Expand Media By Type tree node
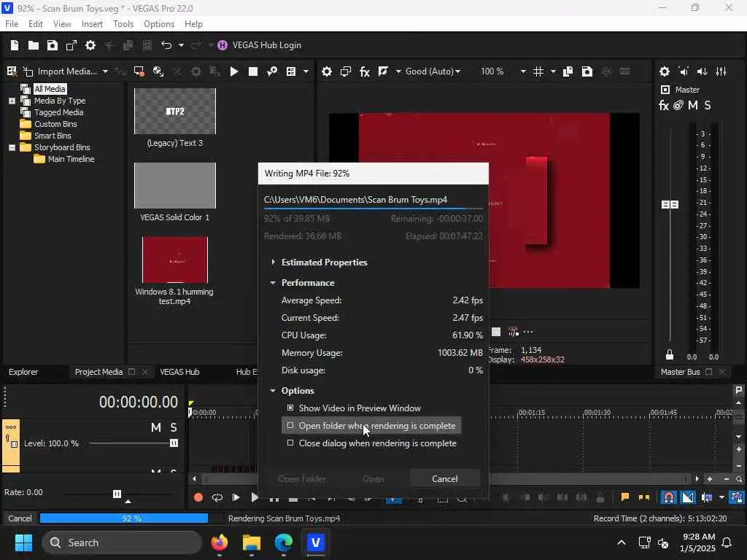Viewport: 747px width, 560px height. 12,101
